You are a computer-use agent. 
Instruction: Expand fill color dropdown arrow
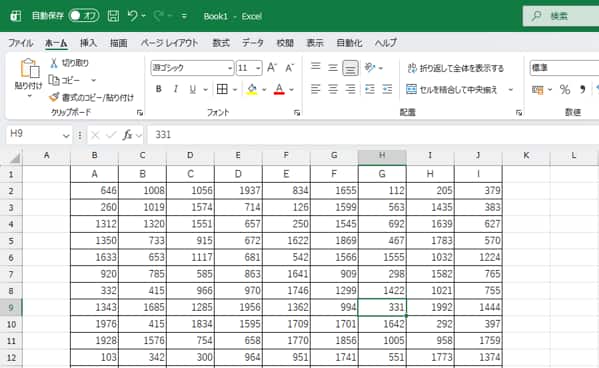tap(264, 90)
